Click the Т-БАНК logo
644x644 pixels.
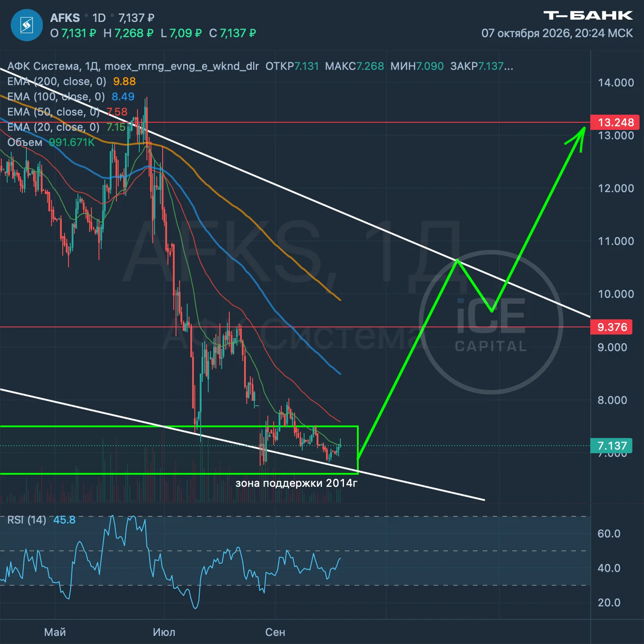point(588,16)
